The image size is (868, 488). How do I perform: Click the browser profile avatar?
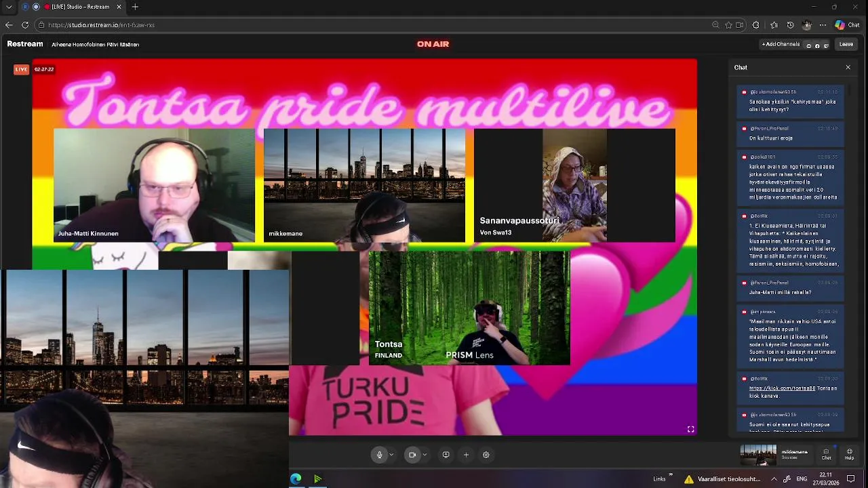pyautogui.click(x=806, y=25)
